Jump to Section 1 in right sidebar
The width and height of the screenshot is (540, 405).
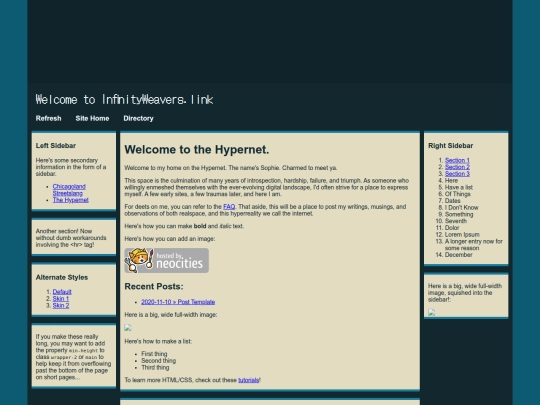click(x=457, y=160)
